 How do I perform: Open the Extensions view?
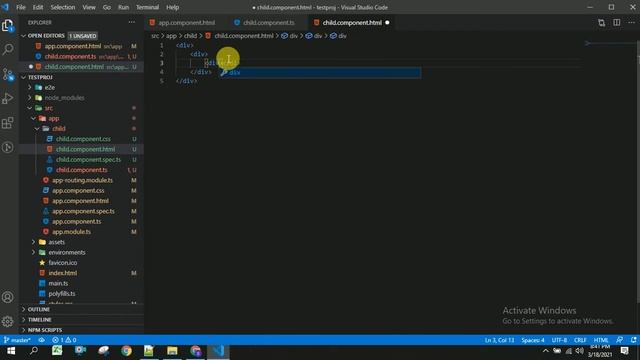pos(8,123)
